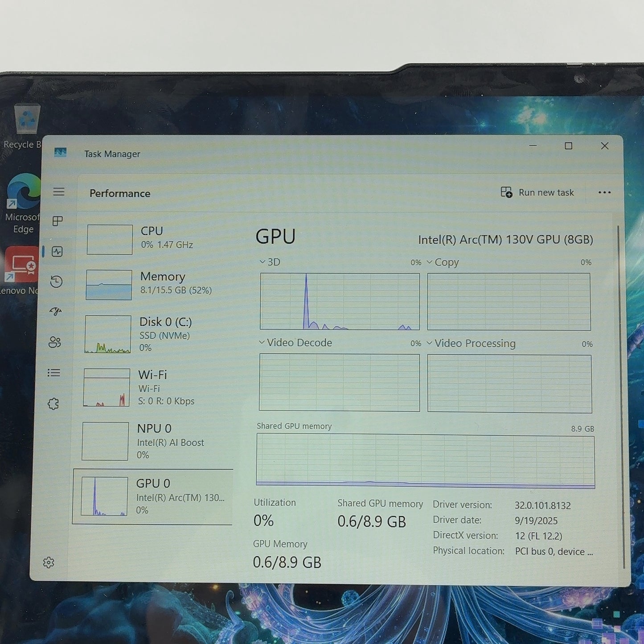Open the Users page icon
This screenshot has height=644, width=644.
(x=54, y=342)
